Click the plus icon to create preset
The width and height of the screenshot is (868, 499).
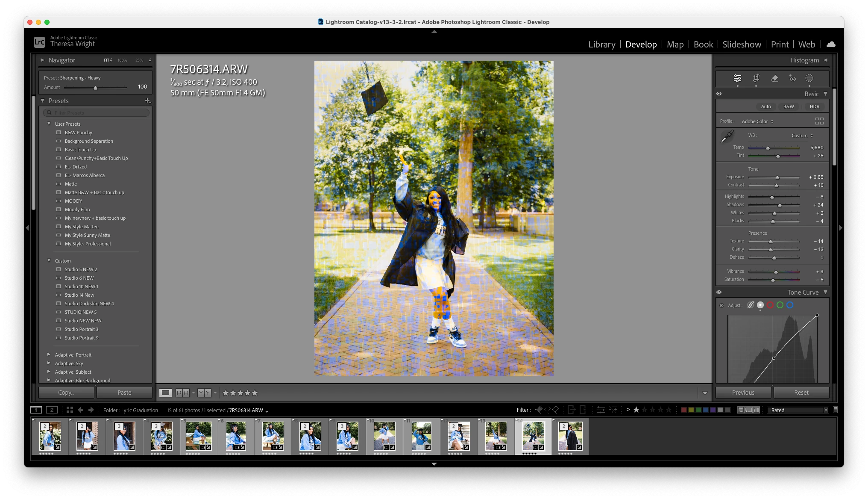click(147, 101)
